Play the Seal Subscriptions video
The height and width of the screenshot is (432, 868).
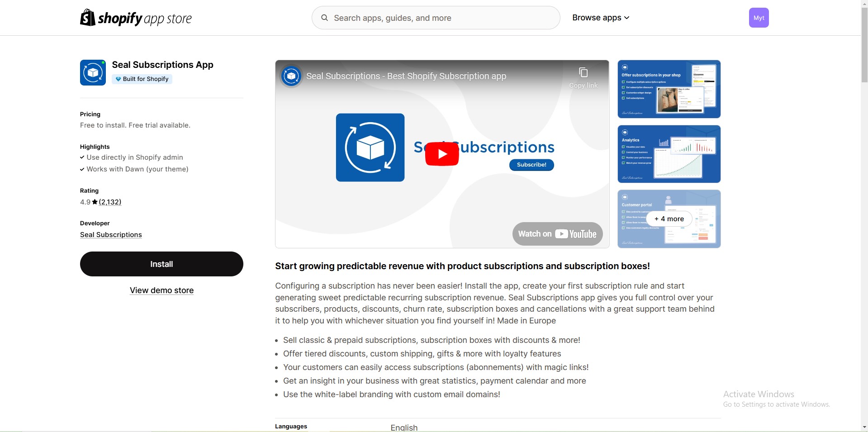click(x=442, y=154)
